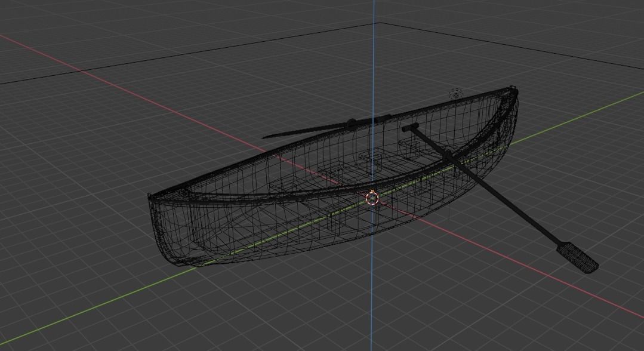Click the 3D cursor at the scene origin
The height and width of the screenshot is (351, 644).
click(x=372, y=198)
